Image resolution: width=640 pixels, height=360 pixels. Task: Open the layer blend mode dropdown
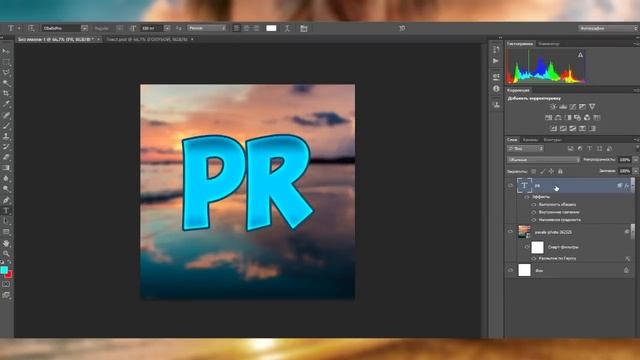[x=543, y=160]
